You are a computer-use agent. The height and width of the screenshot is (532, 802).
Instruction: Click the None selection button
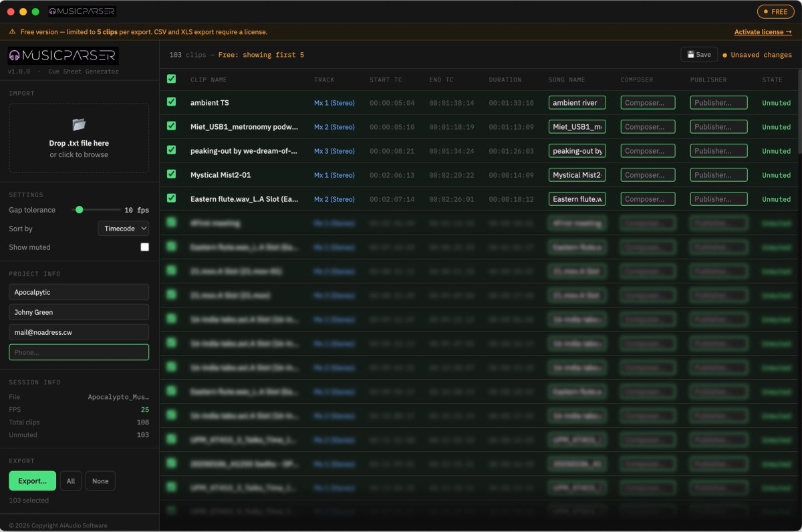coord(100,481)
